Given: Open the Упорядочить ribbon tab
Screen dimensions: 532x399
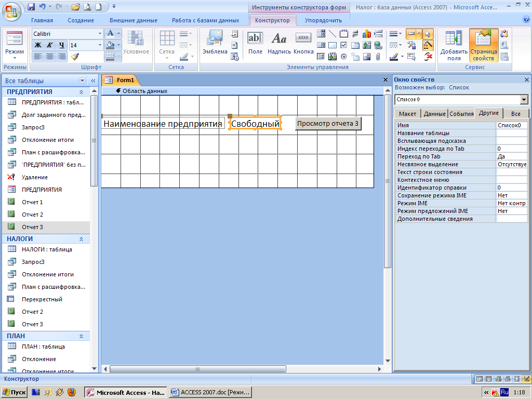Looking at the screenshot, I should pyautogui.click(x=323, y=20).
